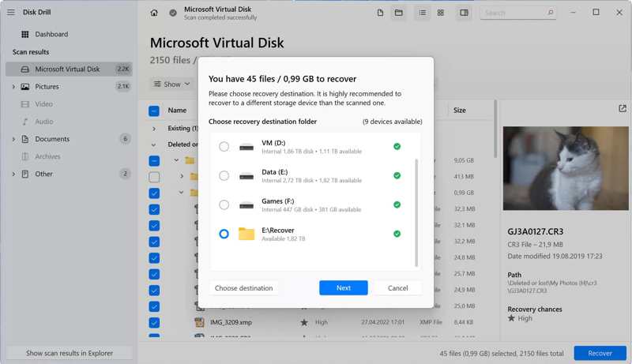The height and width of the screenshot is (364, 632).
Task: Select the Games (F:) radio button
Action: point(224,205)
